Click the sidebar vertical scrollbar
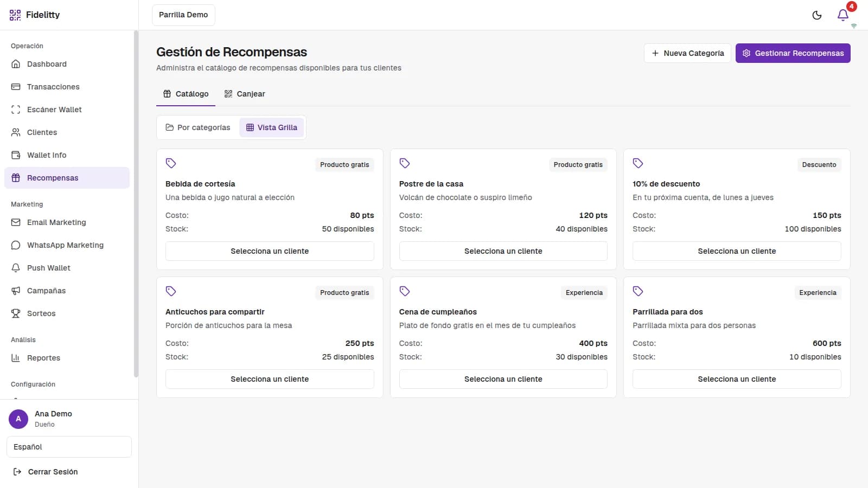Viewport: 868px width, 488px height. 136,204
